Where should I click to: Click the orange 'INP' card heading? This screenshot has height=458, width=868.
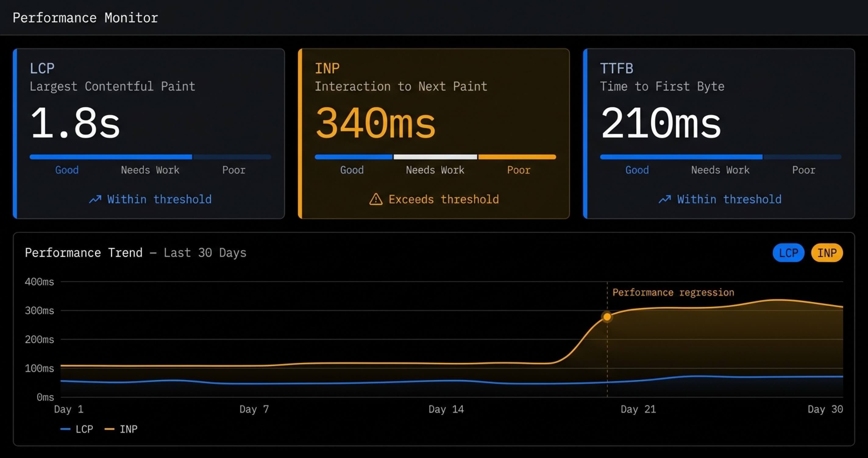(327, 68)
